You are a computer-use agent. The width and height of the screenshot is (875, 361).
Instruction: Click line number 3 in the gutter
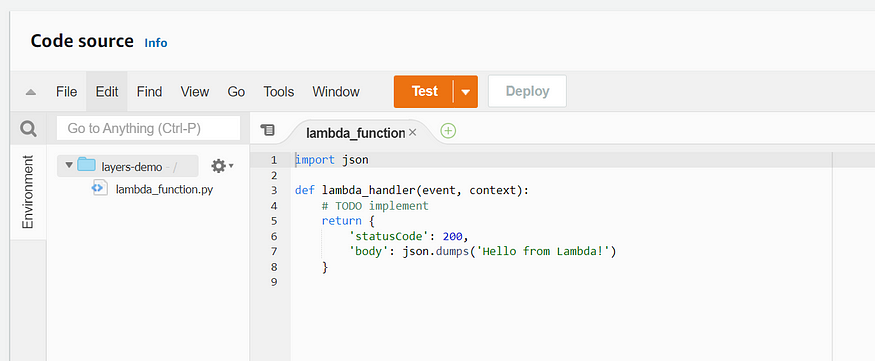pos(273,191)
